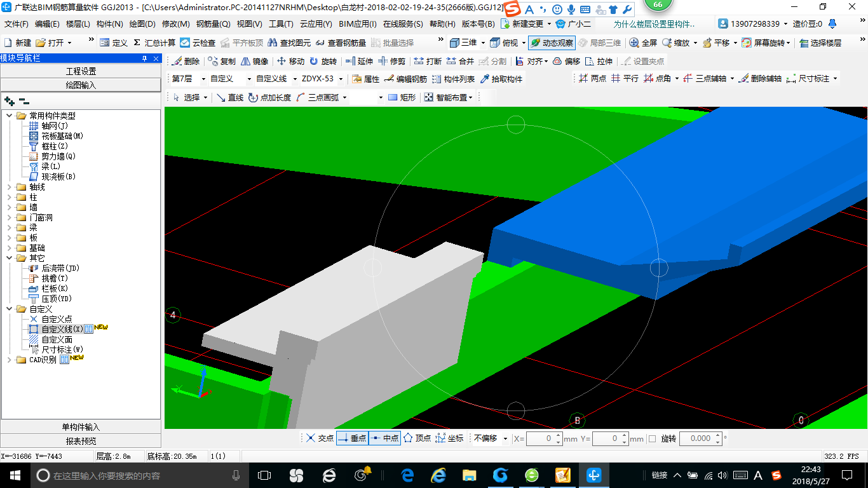Open the 三维 view dropdown
This screenshot has width=868, height=488.
coord(483,43)
